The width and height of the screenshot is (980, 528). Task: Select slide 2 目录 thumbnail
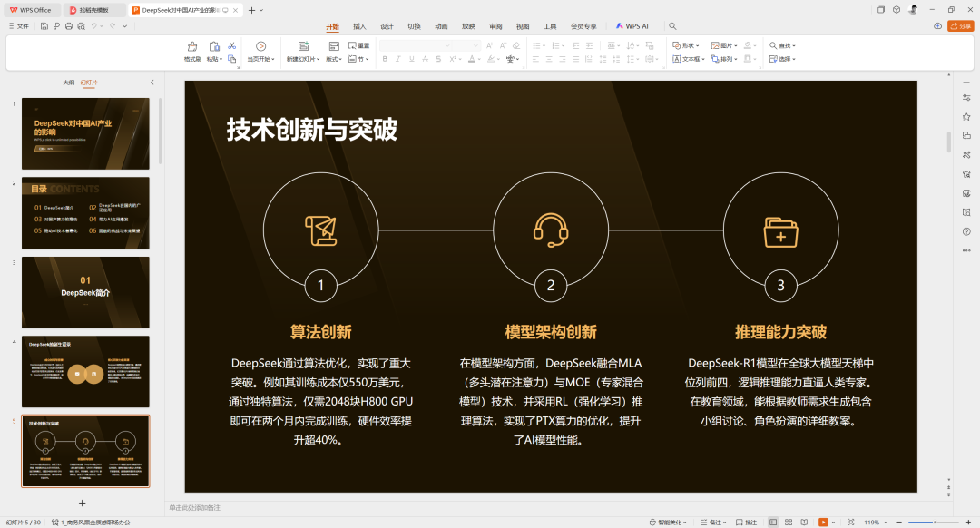tap(85, 213)
